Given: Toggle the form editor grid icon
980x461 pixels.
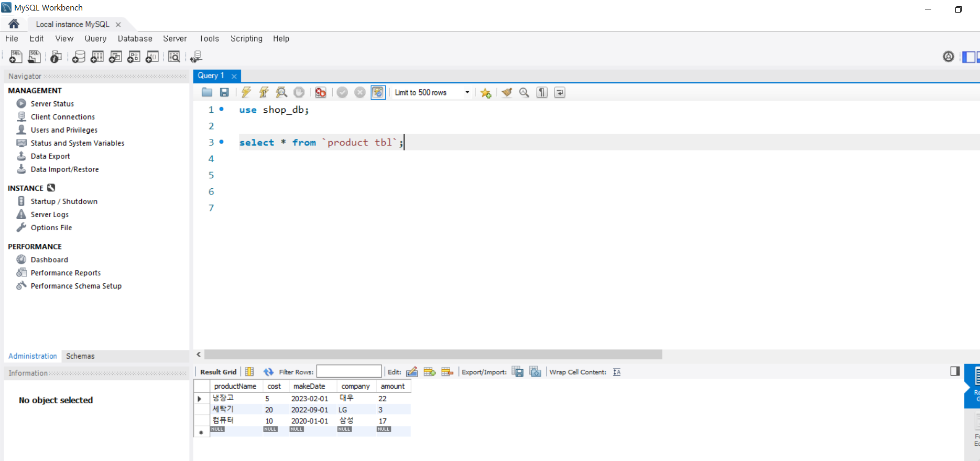Looking at the screenshot, I should [x=249, y=372].
